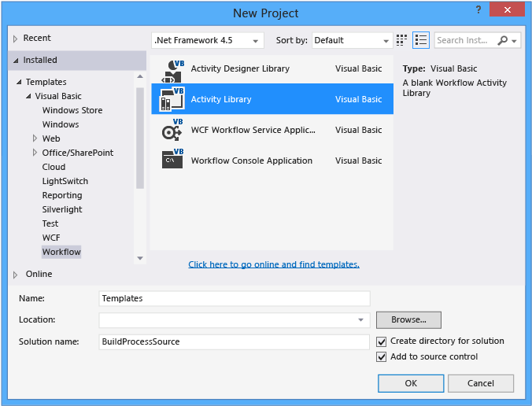This screenshot has width=532, height=406.
Task: Click OK to create the project
Action: tap(411, 383)
